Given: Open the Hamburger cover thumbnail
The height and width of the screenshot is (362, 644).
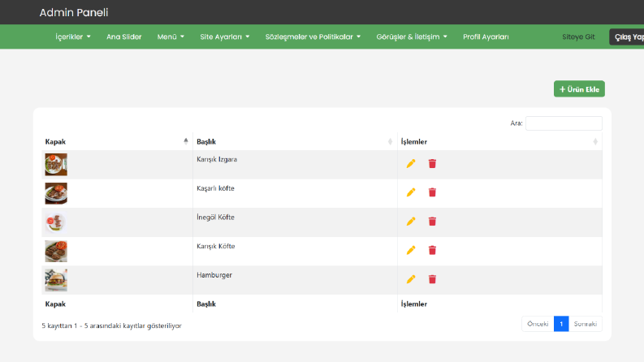Looking at the screenshot, I should [56, 280].
